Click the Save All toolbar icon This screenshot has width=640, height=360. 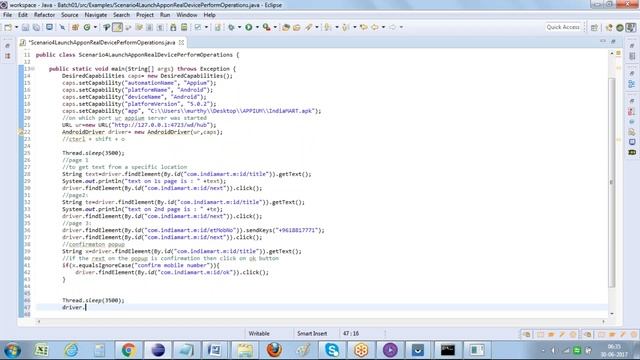pos(36,27)
